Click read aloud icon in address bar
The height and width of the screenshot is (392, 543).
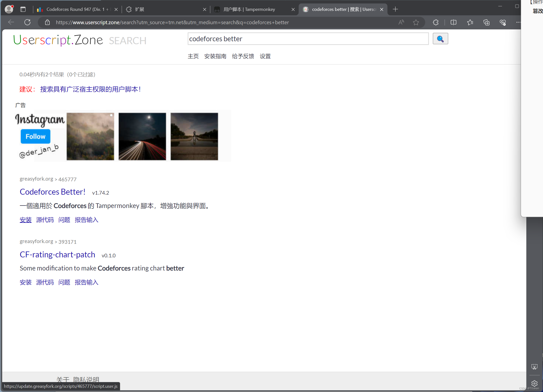tap(401, 22)
